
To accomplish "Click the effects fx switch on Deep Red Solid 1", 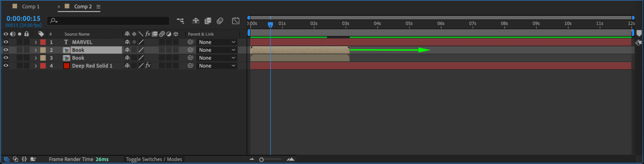I will (148, 66).
